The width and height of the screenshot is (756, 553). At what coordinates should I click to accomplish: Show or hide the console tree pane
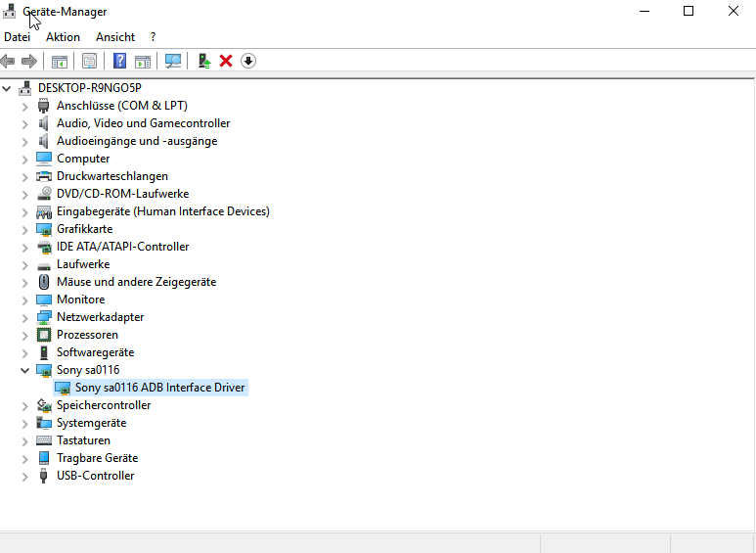60,62
